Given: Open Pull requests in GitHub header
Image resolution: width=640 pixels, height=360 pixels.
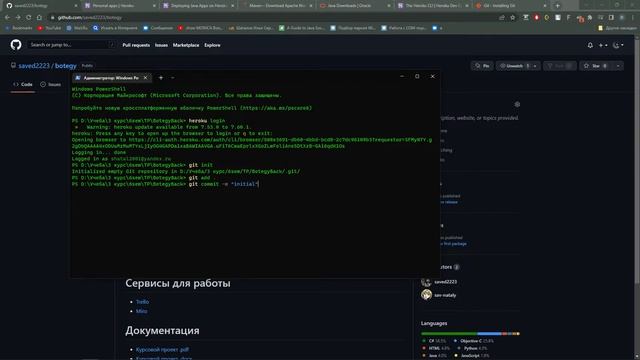Looking at the screenshot, I should click(x=136, y=45).
